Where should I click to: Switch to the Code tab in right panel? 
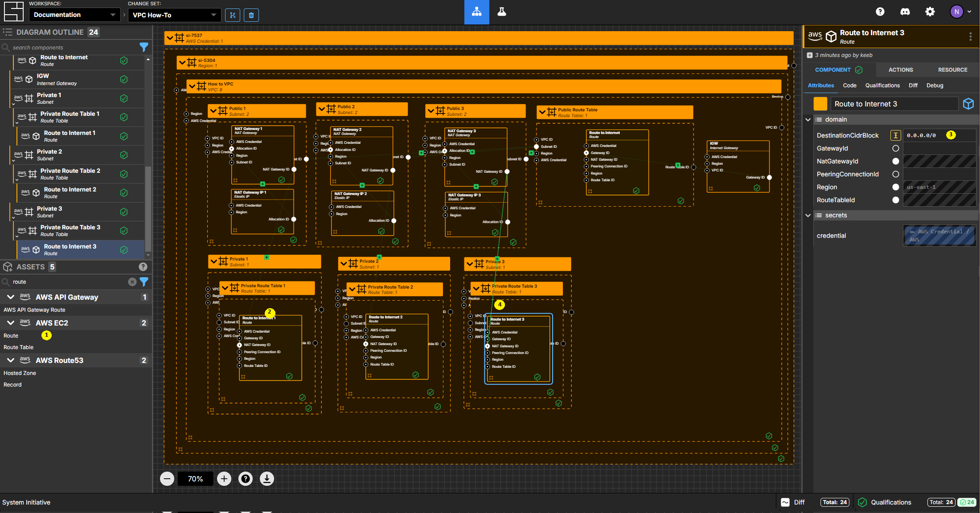click(850, 85)
